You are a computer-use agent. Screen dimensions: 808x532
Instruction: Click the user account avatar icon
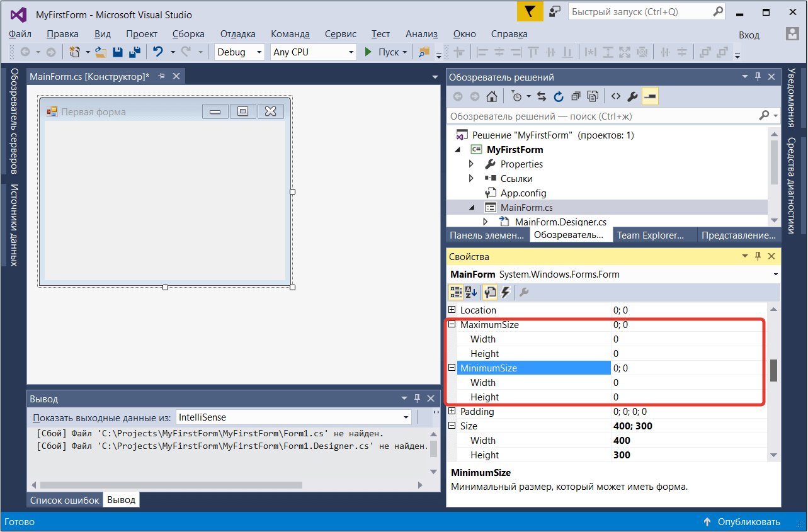[792, 33]
